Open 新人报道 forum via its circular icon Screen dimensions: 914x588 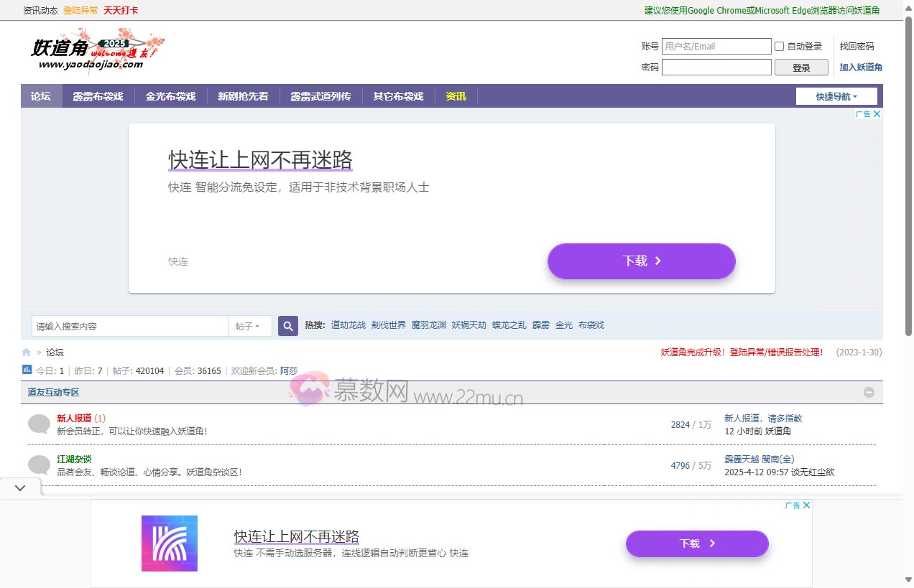[x=39, y=424]
